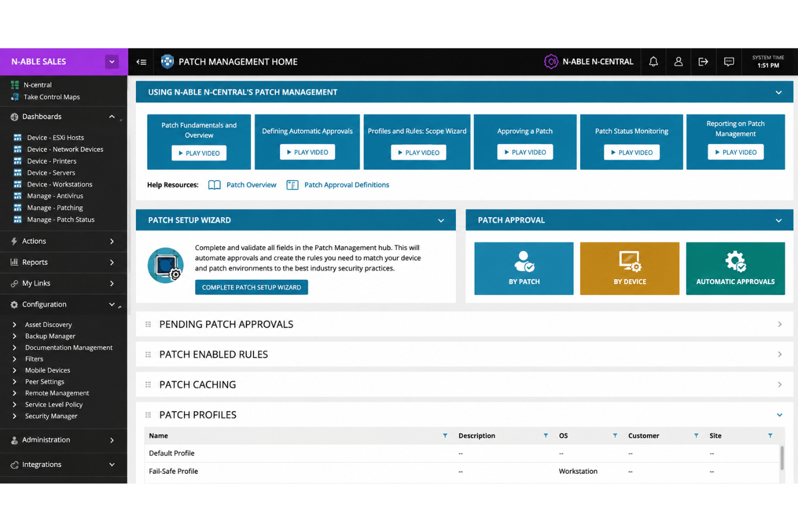Open Device - Workstations dashboard
Screen dimensions: 798x532
point(59,184)
